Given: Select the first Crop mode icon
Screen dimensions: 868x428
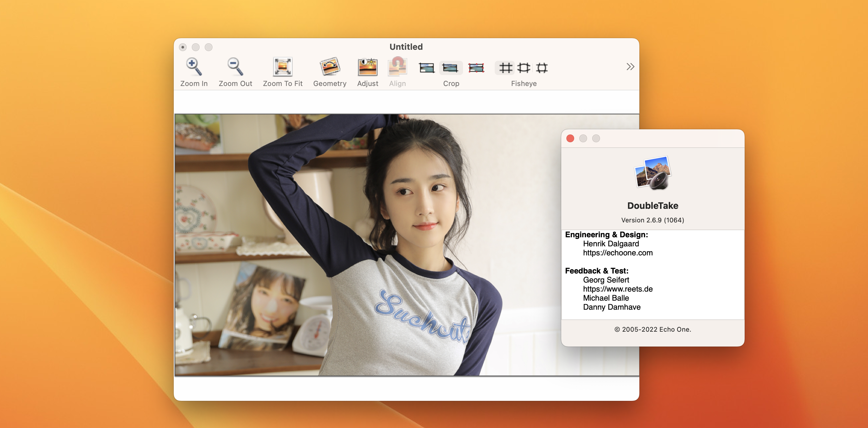Looking at the screenshot, I should click(427, 68).
